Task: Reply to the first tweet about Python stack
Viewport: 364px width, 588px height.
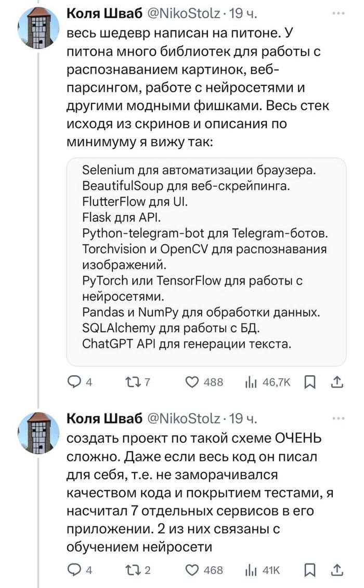Action: click(x=76, y=382)
